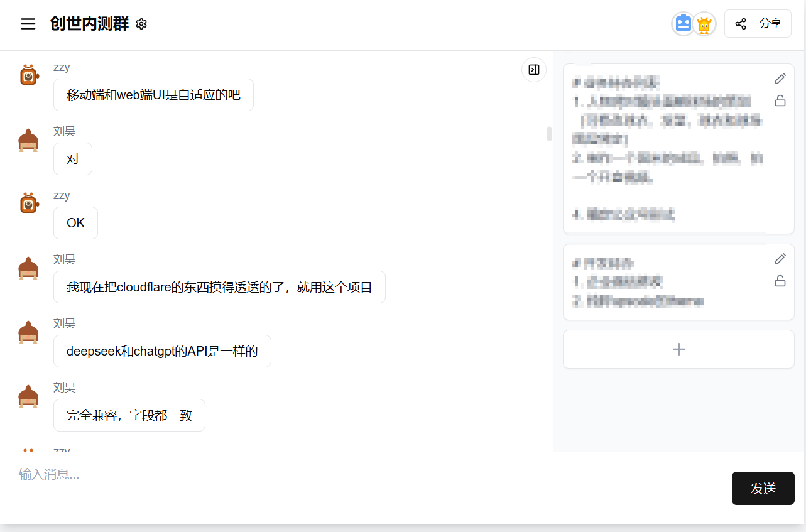Click the 输入消息 message input field

[x=251, y=474]
